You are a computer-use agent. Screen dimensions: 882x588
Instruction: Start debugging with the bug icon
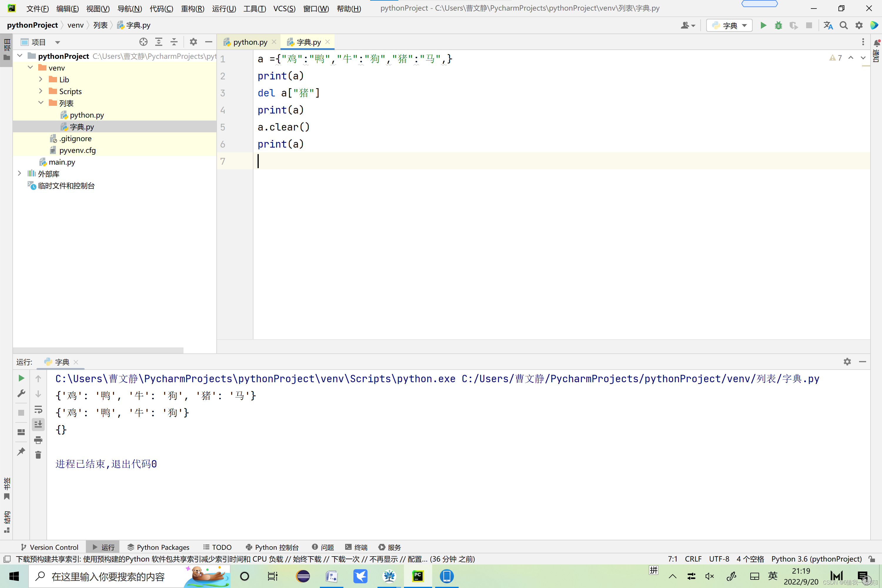[779, 25]
